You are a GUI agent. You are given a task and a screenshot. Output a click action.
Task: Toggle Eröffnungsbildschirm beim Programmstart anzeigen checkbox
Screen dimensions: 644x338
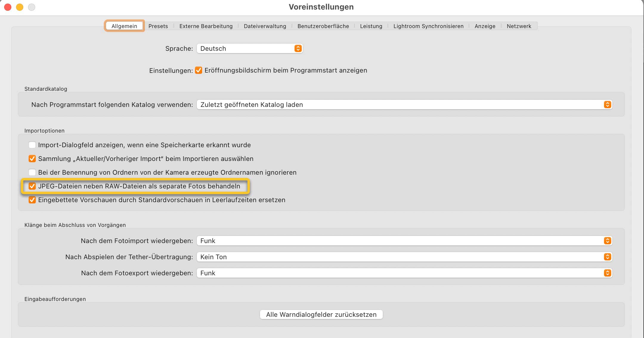pyautogui.click(x=199, y=70)
